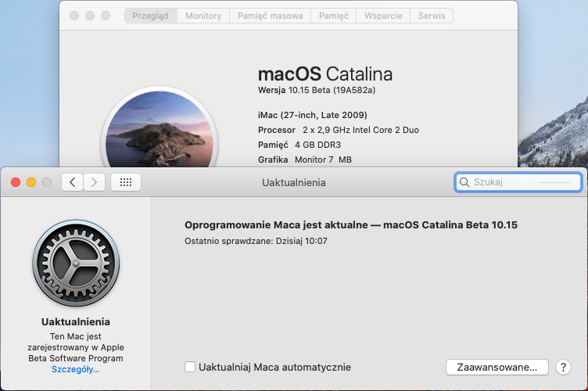The image size is (588, 391).
Task: Click the macOS Catalina title text
Action: [x=325, y=74]
